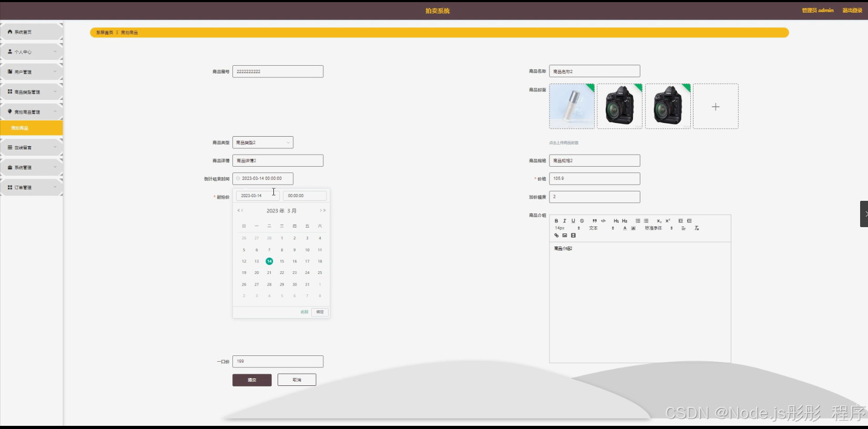Open the 文本 heading style dropdown
Image resolution: width=868 pixels, height=429 pixels.
click(x=601, y=228)
